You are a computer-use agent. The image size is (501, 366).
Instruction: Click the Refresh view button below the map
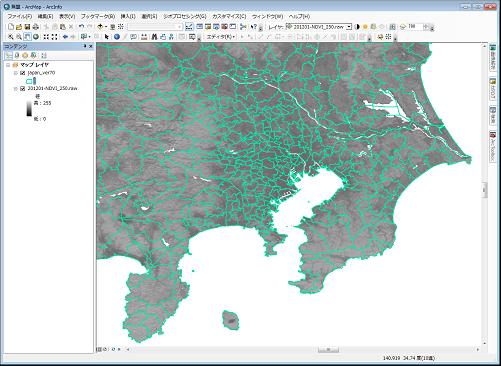click(114, 349)
